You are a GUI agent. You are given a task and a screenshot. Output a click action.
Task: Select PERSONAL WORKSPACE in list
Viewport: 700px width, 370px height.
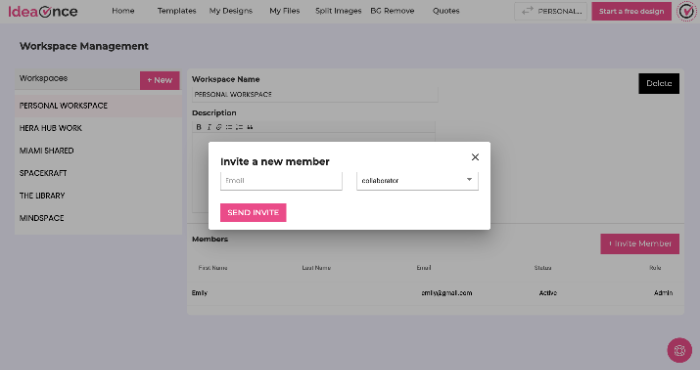[x=98, y=106]
